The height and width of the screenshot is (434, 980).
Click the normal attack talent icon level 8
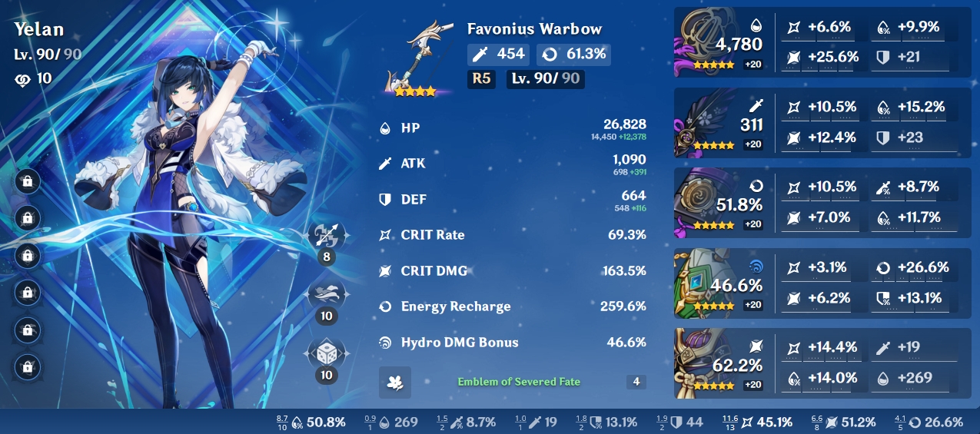click(x=327, y=235)
